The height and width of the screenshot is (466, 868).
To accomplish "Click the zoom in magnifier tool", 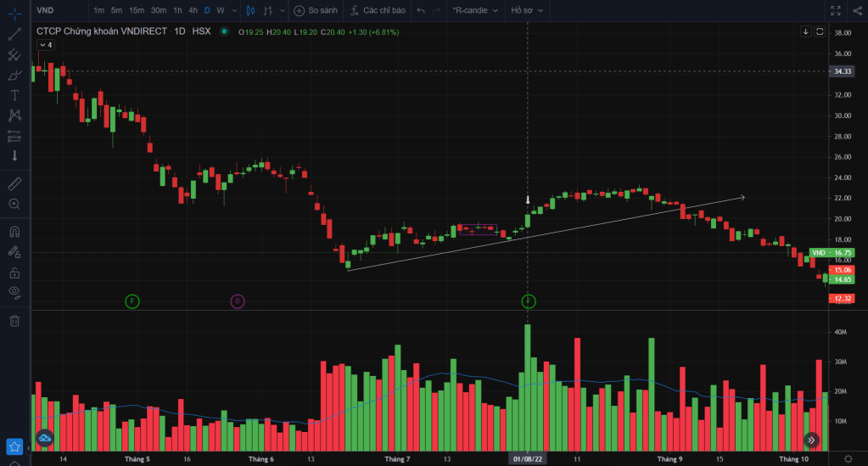I will pos(14,204).
